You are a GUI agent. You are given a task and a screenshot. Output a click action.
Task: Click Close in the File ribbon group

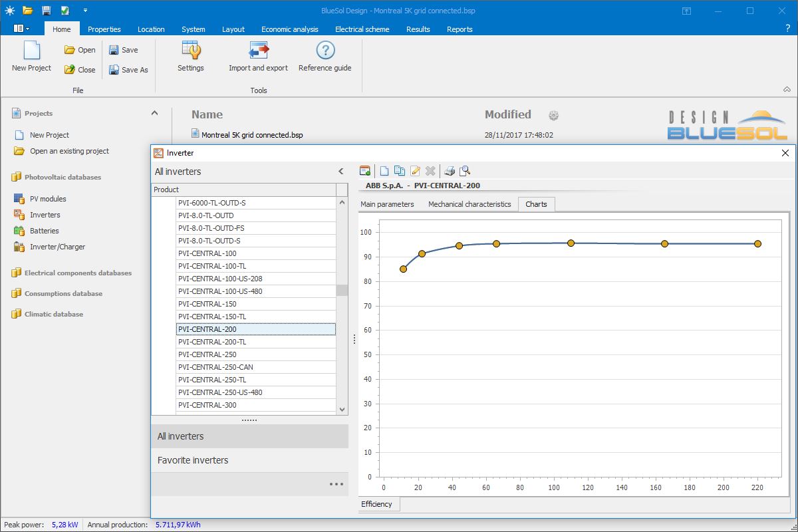click(x=80, y=69)
